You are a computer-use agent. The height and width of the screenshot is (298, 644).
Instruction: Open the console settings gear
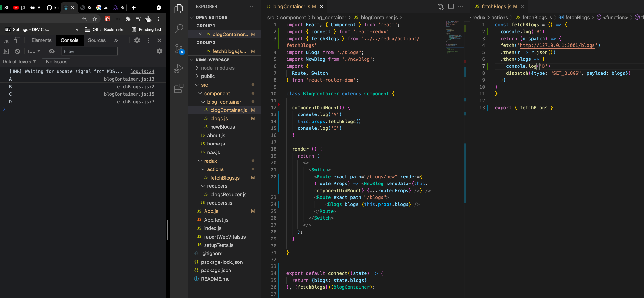pyautogui.click(x=159, y=51)
